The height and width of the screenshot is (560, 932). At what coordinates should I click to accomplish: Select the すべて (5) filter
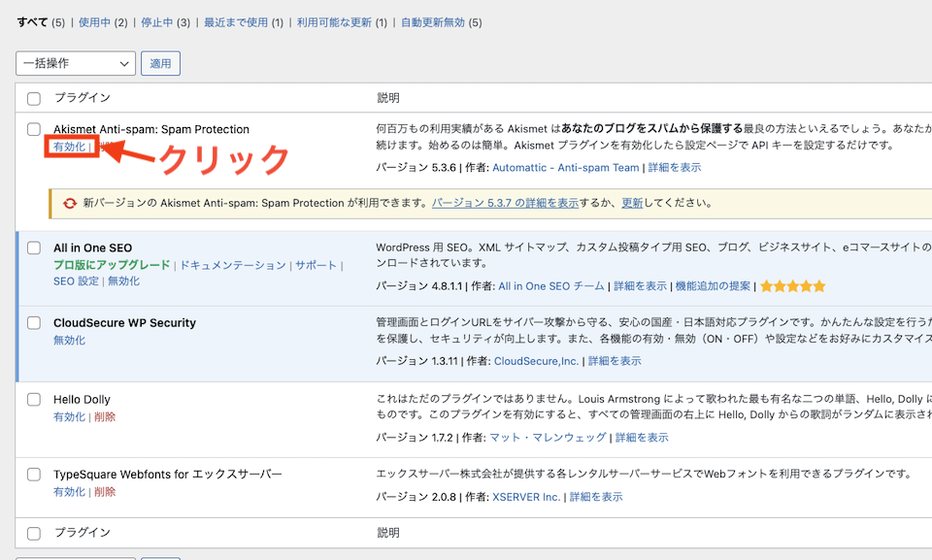[41, 22]
